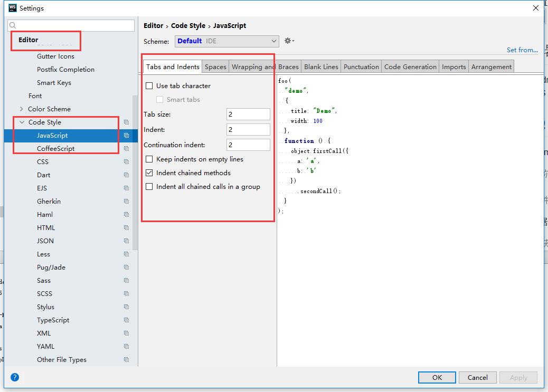The width and height of the screenshot is (548, 392).
Task: Click the scheme copy icon next to Dart
Action: [x=127, y=175]
